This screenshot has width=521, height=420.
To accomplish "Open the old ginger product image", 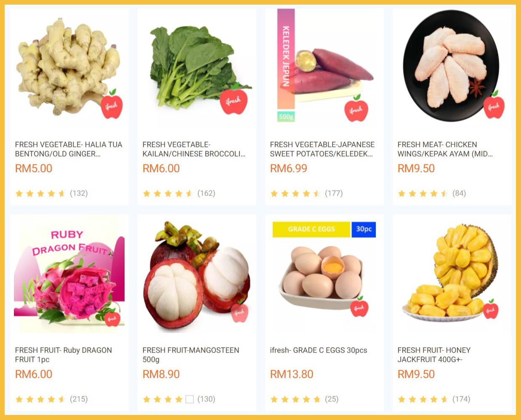I will 69,68.
